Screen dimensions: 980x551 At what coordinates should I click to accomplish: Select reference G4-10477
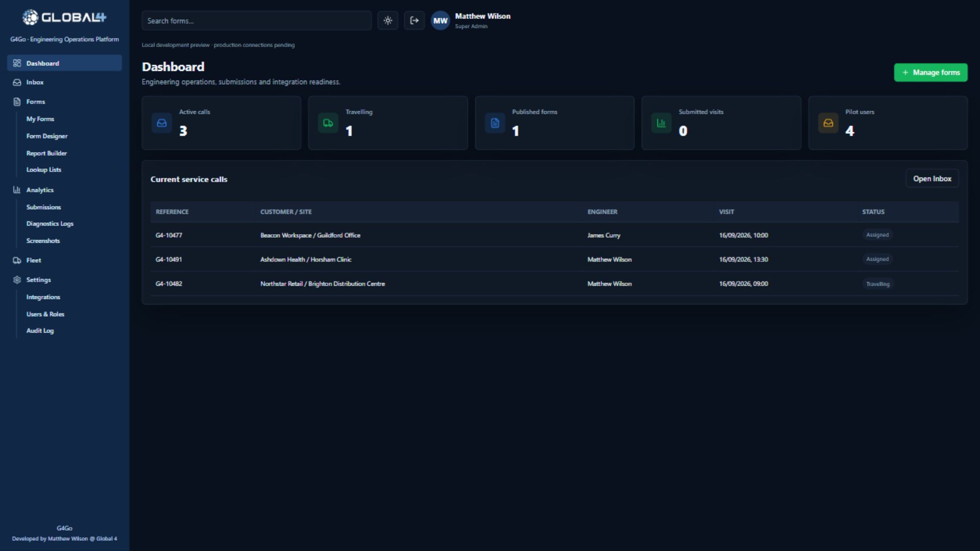[169, 235]
